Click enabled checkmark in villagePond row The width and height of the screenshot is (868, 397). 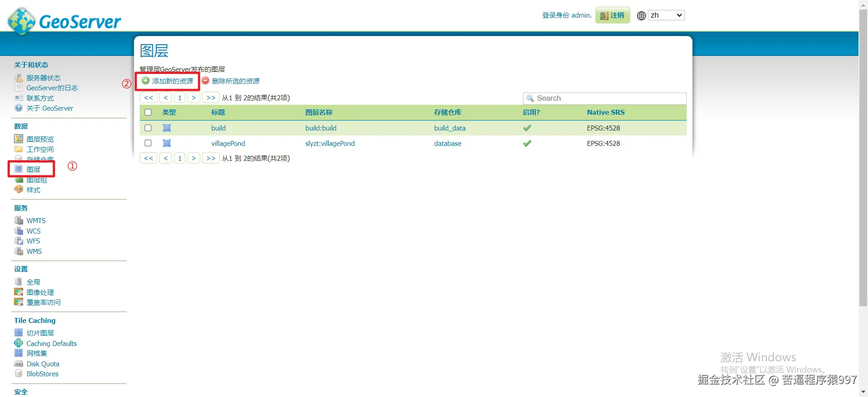pos(527,143)
